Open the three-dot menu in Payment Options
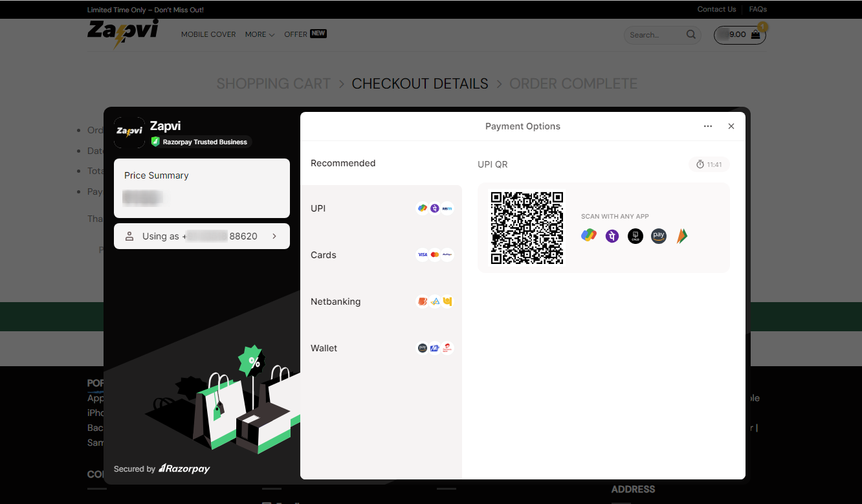Screen dimensions: 862x504 pyautogui.click(x=707, y=126)
